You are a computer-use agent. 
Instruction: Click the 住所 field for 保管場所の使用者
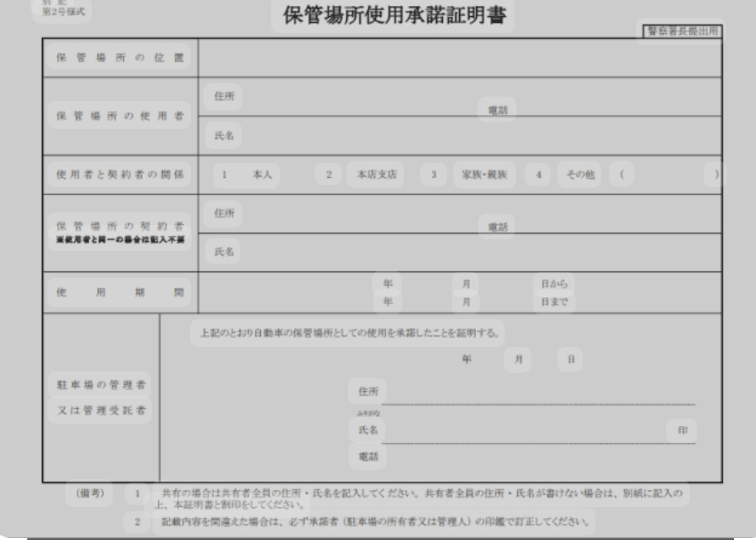339,97
